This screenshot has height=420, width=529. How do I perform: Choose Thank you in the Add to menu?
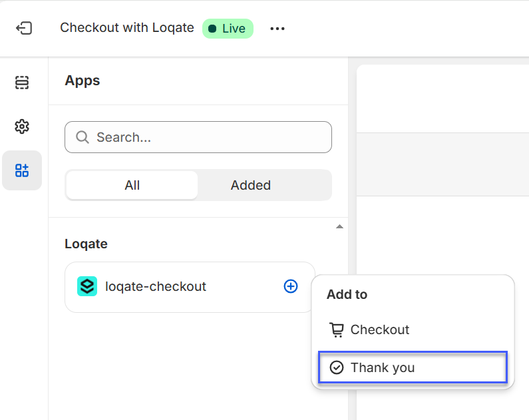(x=413, y=367)
